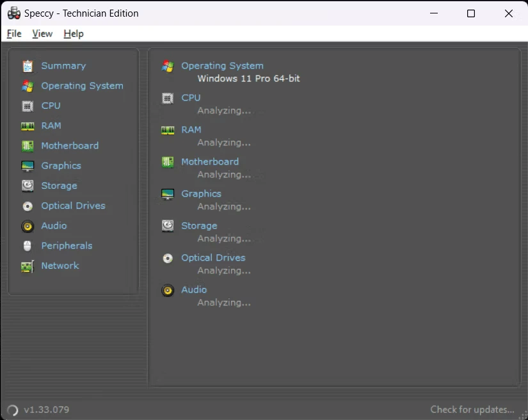
Task: Click the Graphics monitor icon in summary panel
Action: (x=168, y=194)
